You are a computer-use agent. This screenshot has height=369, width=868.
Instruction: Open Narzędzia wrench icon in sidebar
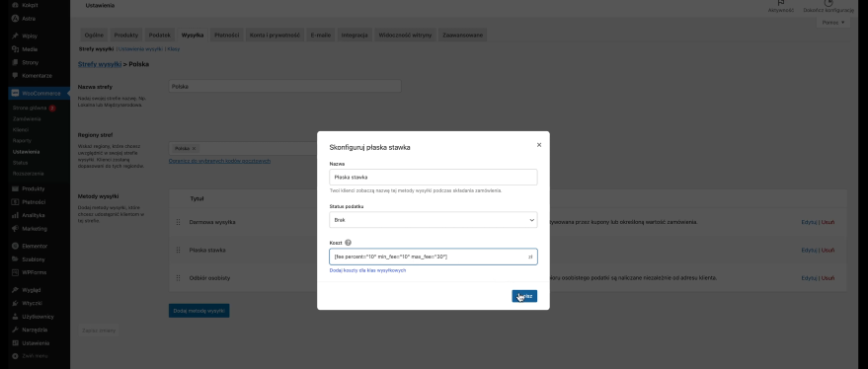(x=16, y=330)
